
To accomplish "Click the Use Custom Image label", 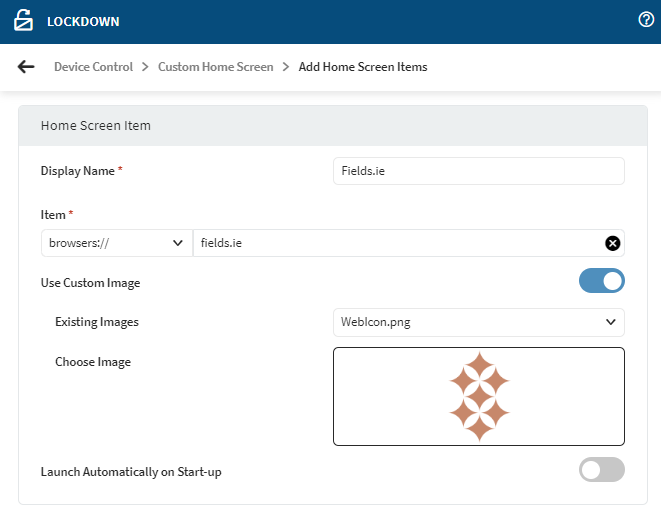I will [x=90, y=283].
